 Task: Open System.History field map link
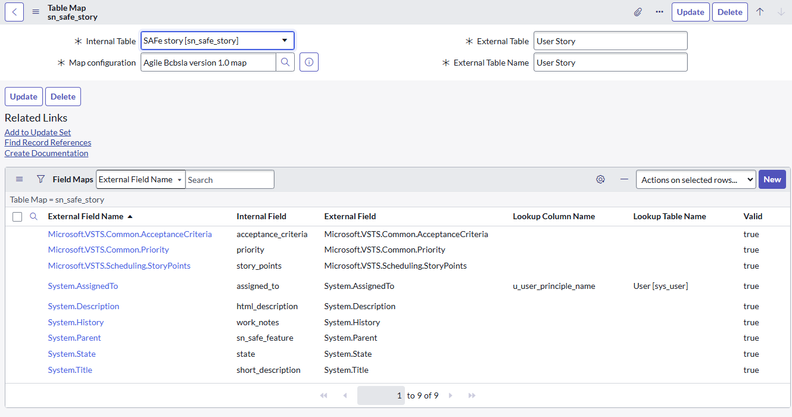pos(76,323)
